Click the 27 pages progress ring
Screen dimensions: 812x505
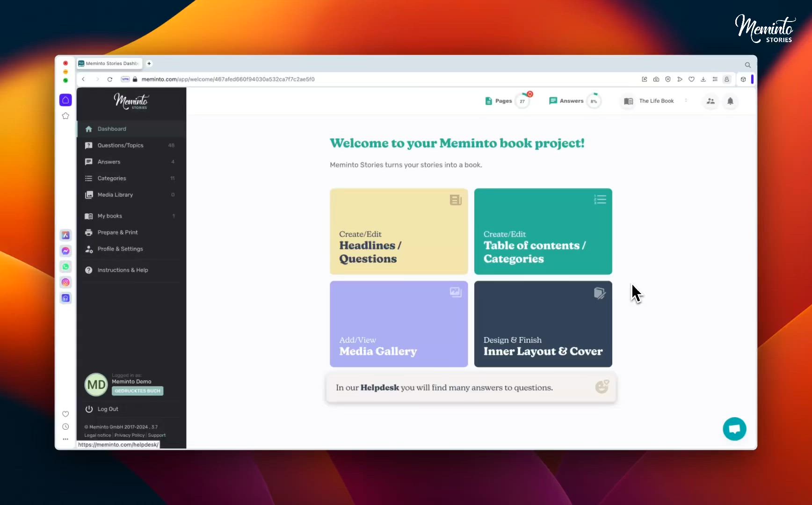click(522, 101)
